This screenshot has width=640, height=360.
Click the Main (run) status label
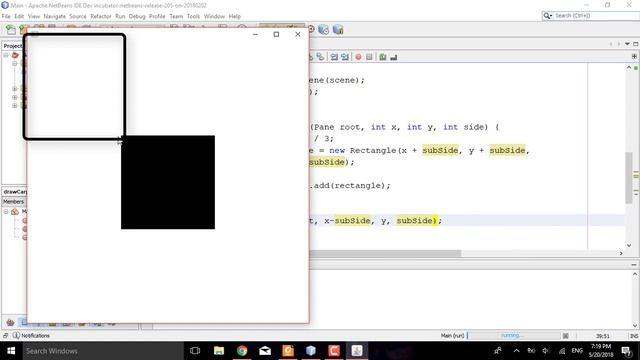452,336
